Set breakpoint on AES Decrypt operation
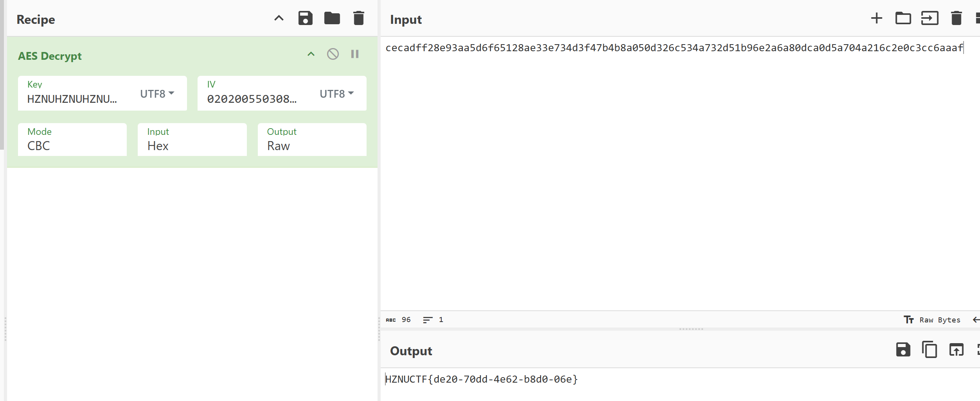980x401 pixels. (355, 54)
